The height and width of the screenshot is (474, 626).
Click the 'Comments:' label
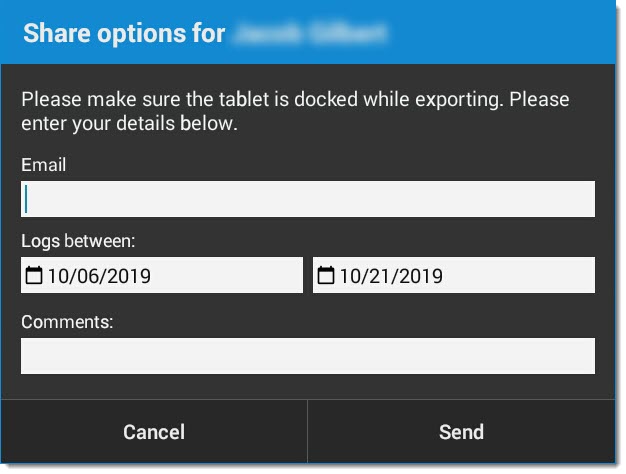coord(67,322)
